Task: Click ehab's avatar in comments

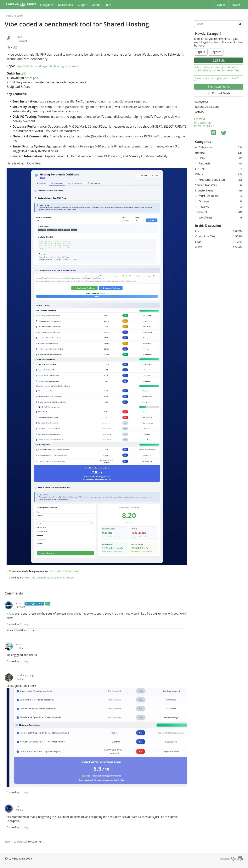Action: point(9,646)
